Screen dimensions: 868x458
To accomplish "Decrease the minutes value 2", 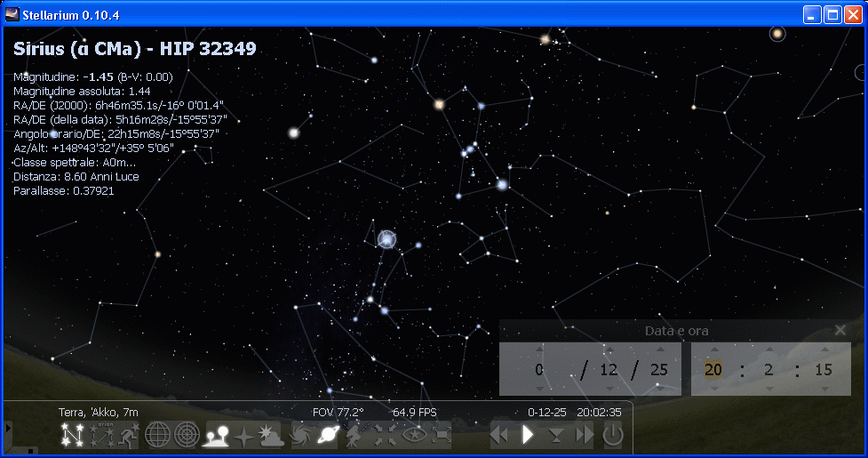I will pyautogui.click(x=768, y=389).
